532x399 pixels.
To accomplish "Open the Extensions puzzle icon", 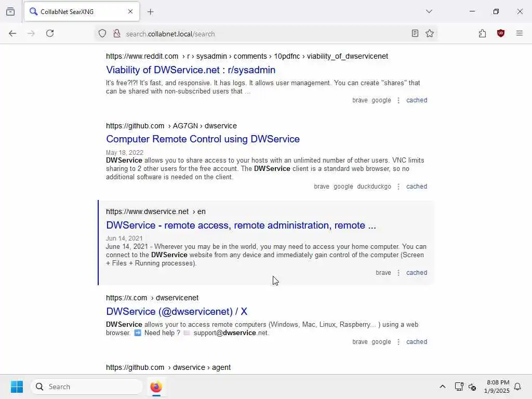I will [482, 33].
